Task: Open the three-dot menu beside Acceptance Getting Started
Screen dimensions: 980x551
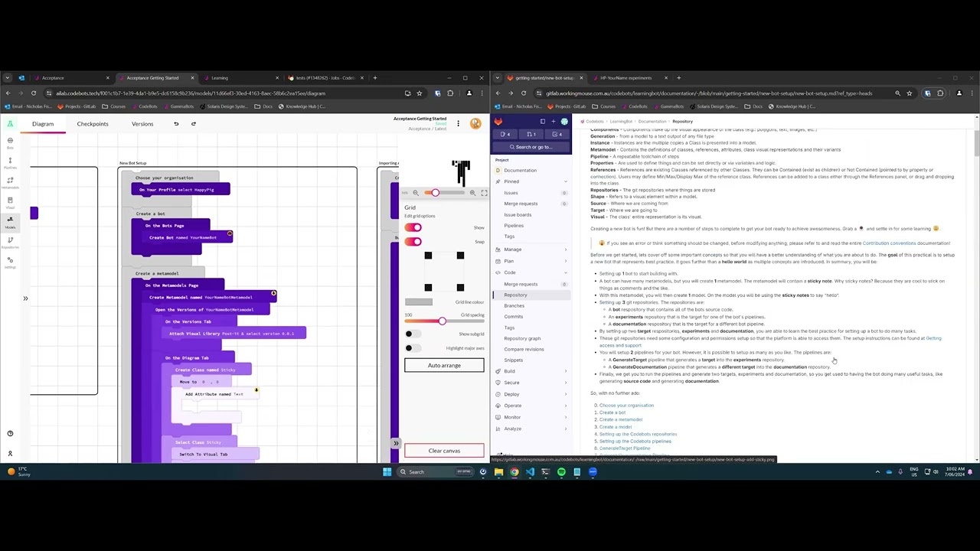Action: pyautogui.click(x=458, y=123)
